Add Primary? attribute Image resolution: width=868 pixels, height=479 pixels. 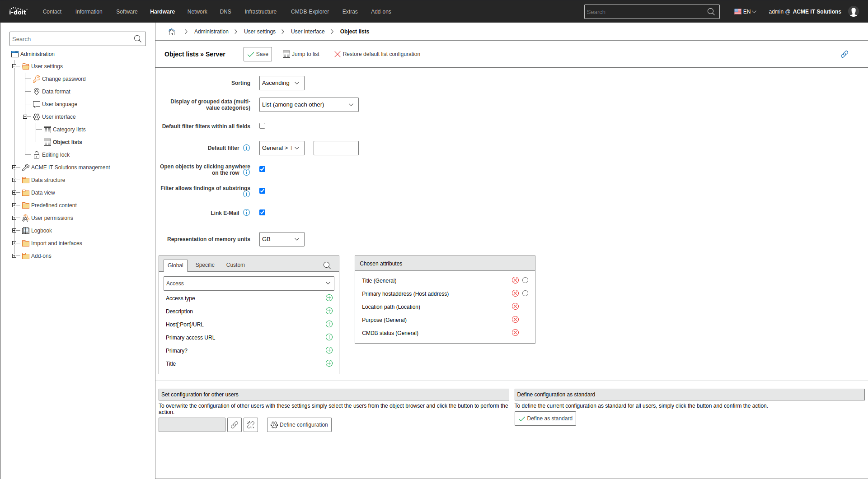click(x=329, y=350)
